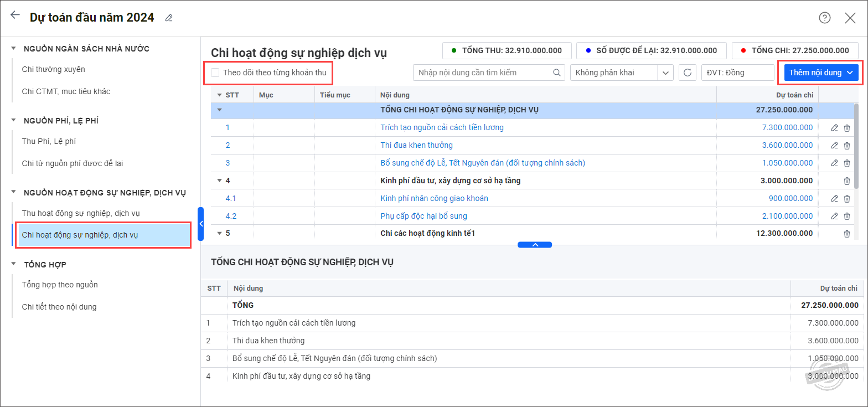Click the Bổ sung chế độ Lễ, Tết link
This screenshot has width=868, height=407.
[x=482, y=163]
